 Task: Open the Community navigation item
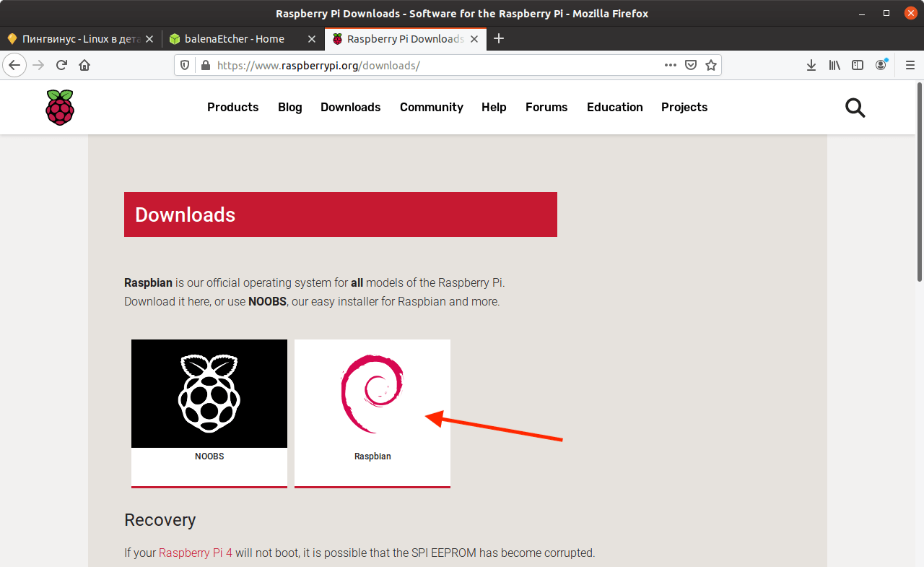pyautogui.click(x=431, y=107)
